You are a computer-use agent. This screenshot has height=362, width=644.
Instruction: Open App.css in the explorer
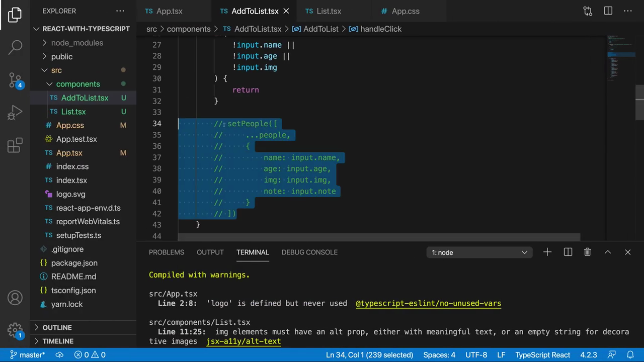pos(83,125)
